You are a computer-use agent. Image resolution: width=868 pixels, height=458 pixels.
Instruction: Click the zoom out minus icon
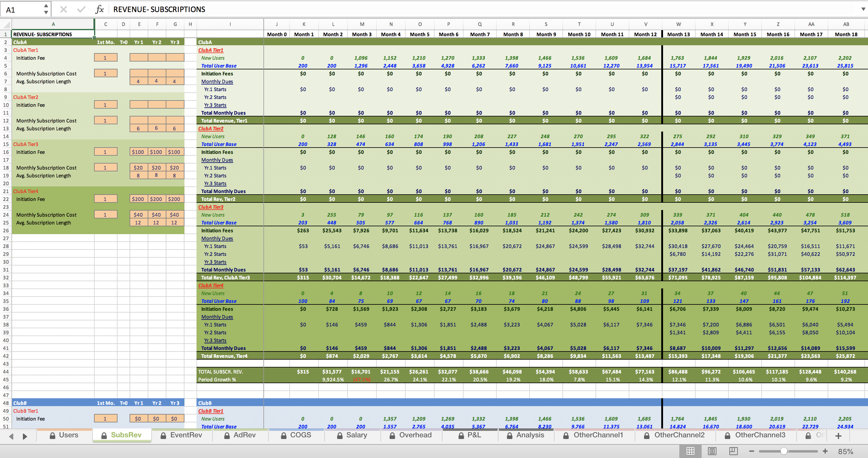(x=751, y=451)
